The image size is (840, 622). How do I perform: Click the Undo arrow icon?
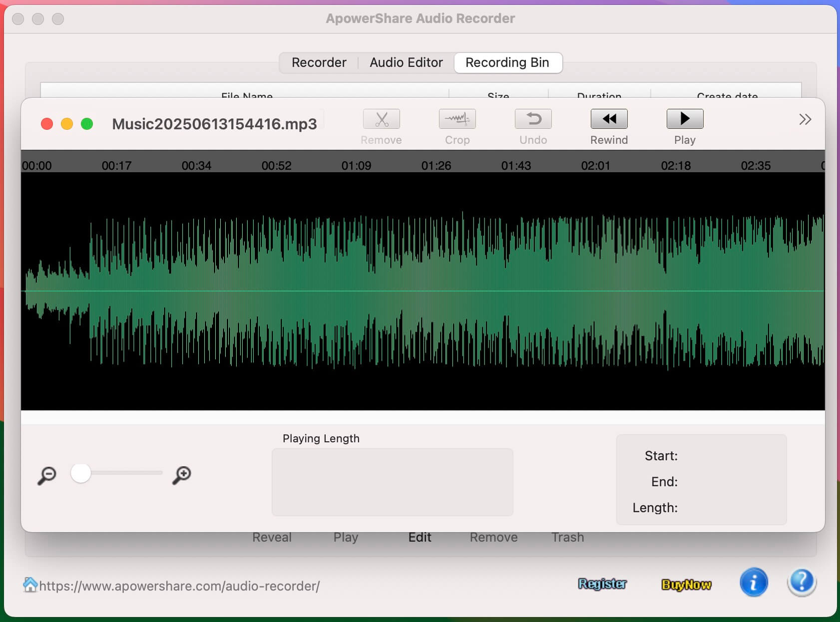[533, 119]
